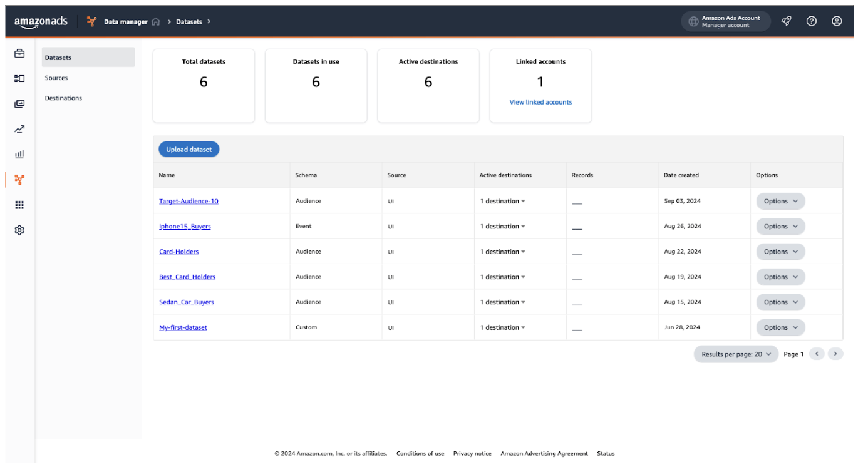Expand 1 destination for Best_Card_Holders
Image resolution: width=868 pixels, height=467 pixels.
coord(503,277)
